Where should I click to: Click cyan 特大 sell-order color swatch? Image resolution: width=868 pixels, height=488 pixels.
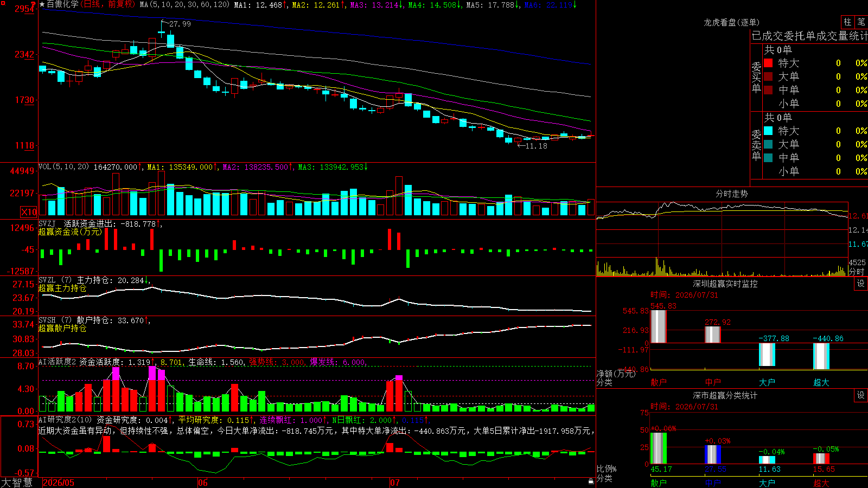[x=768, y=131]
